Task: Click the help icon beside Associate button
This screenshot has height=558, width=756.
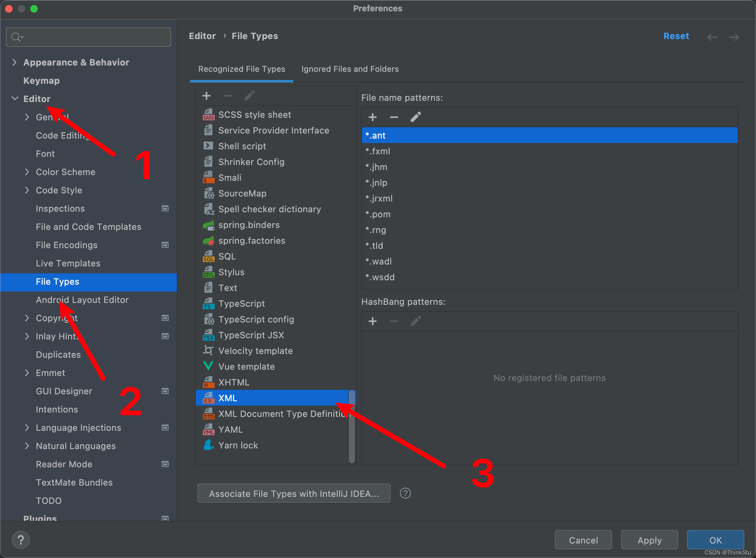Action: point(405,493)
